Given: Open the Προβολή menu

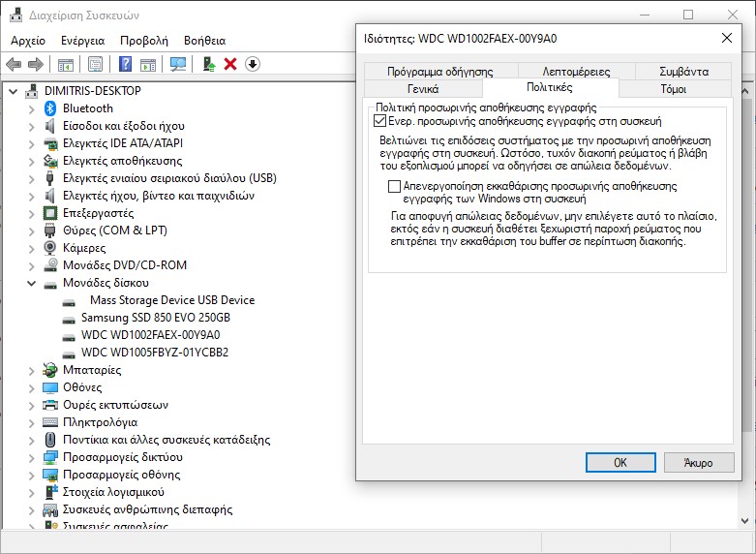Looking at the screenshot, I should [x=144, y=41].
